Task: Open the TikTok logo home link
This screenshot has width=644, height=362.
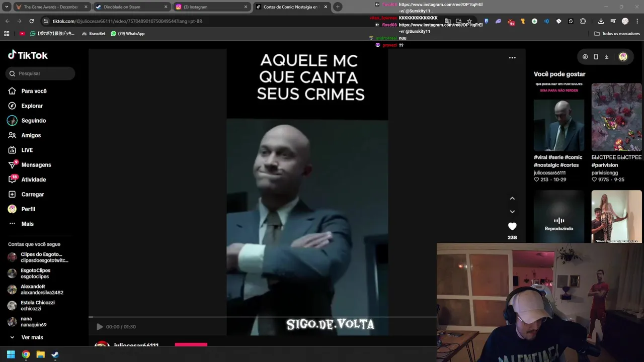Action: click(x=28, y=55)
